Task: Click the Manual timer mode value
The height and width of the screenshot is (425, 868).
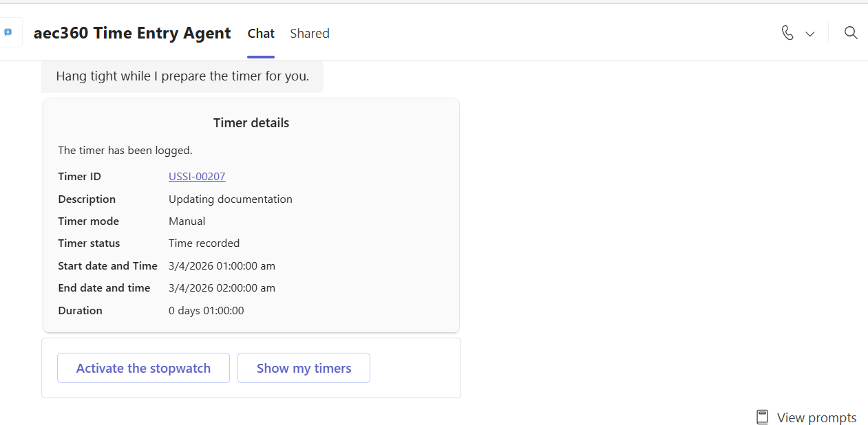Action: 187,221
